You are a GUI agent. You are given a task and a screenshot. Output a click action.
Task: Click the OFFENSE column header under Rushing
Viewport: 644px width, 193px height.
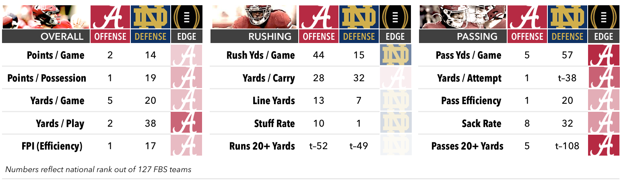(x=319, y=37)
